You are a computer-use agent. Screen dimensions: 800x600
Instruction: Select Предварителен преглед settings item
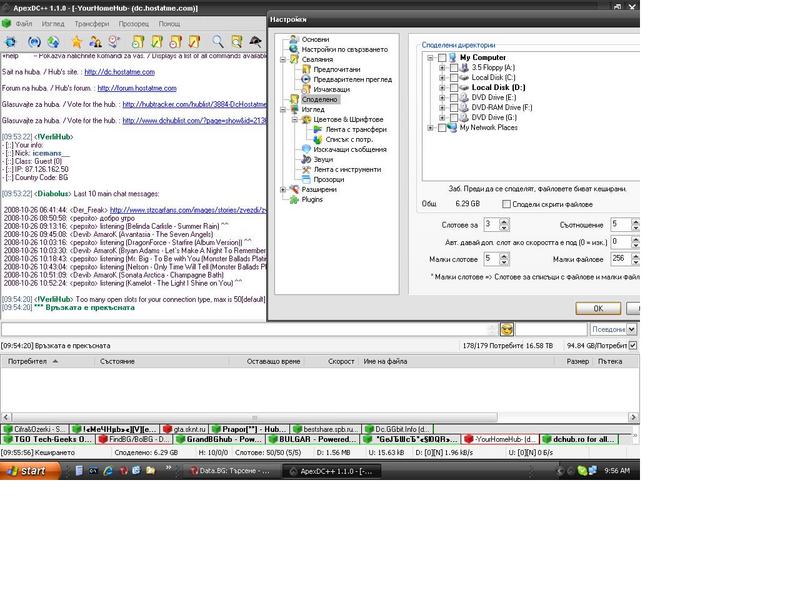(353, 79)
